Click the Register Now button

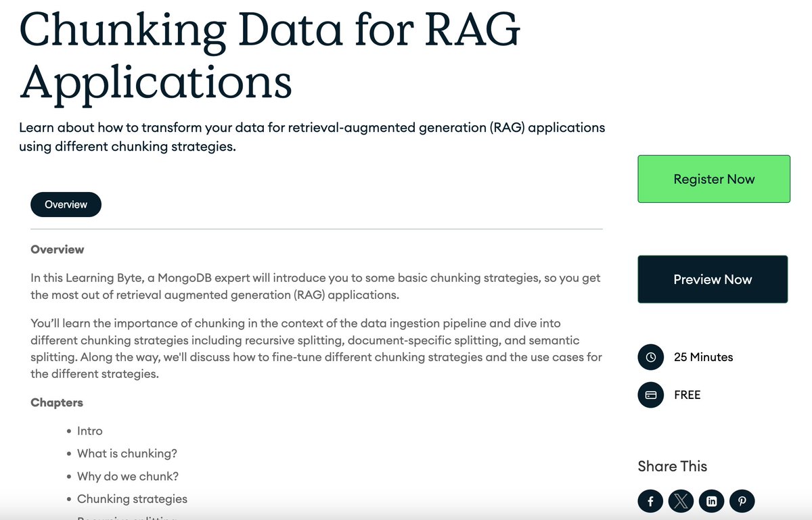(x=713, y=179)
